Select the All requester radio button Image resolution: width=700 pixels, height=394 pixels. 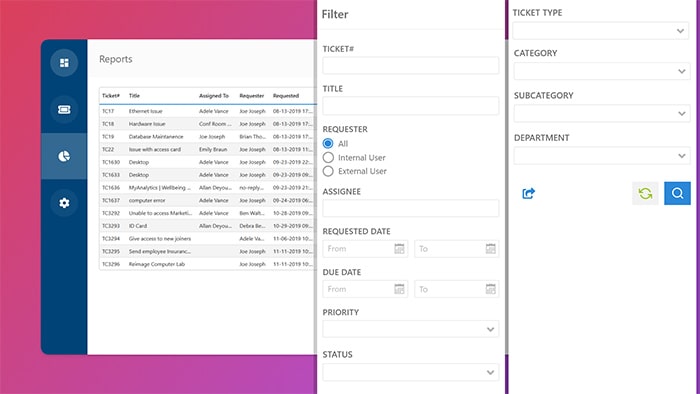coord(328,143)
